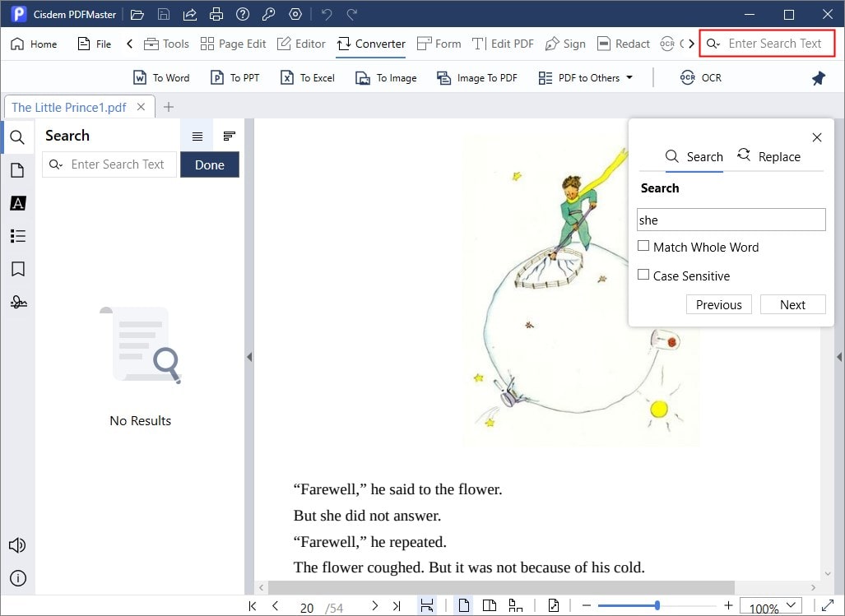This screenshot has height=616, width=845.
Task: Click the search field containing 'she'
Action: 731,220
